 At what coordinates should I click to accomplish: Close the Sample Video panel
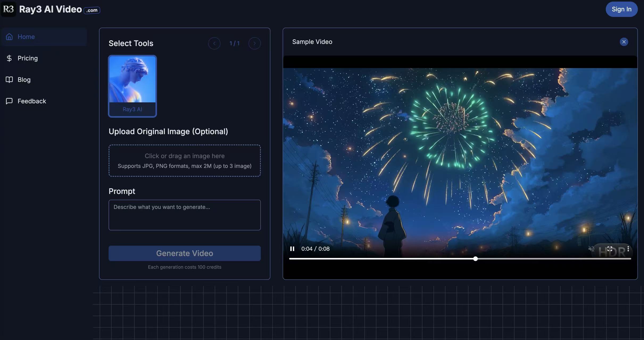click(624, 42)
